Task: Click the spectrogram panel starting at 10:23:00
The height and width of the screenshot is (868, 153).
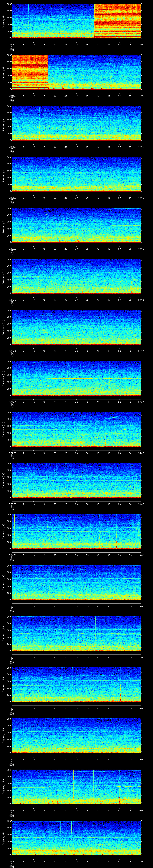Action: 77,481
